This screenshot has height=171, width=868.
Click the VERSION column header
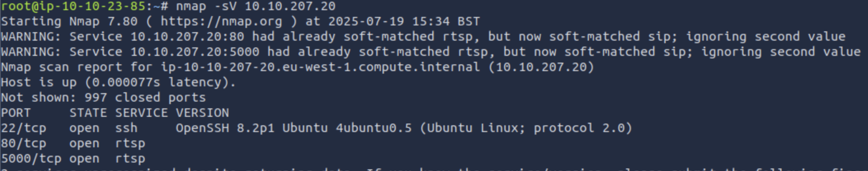coord(202,113)
